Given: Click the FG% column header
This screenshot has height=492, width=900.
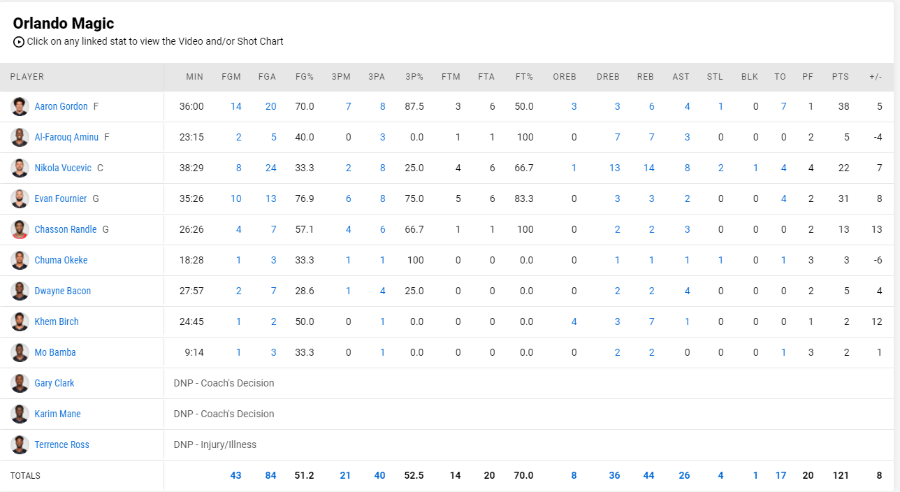Looking at the screenshot, I should [x=304, y=76].
